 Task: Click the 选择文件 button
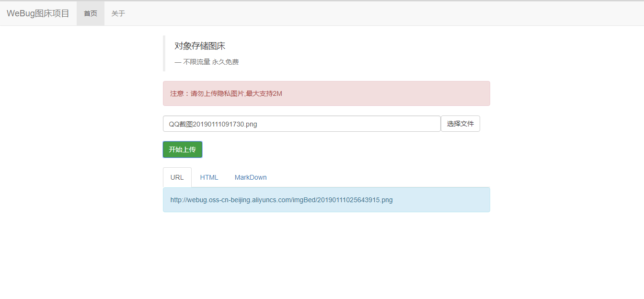pyautogui.click(x=460, y=124)
